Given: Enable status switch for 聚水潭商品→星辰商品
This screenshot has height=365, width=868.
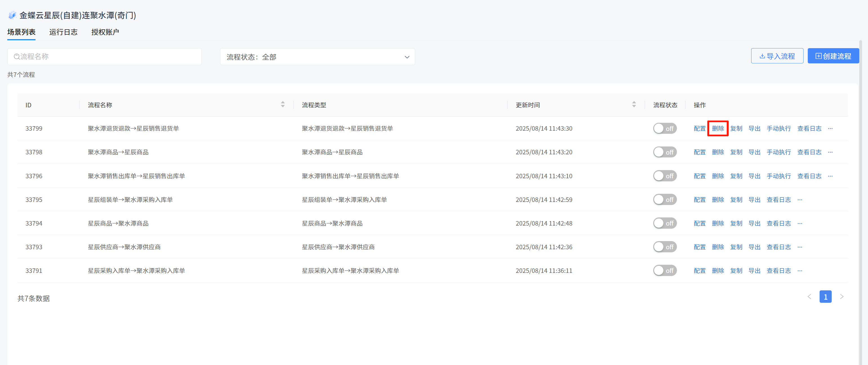Looking at the screenshot, I should (x=665, y=152).
